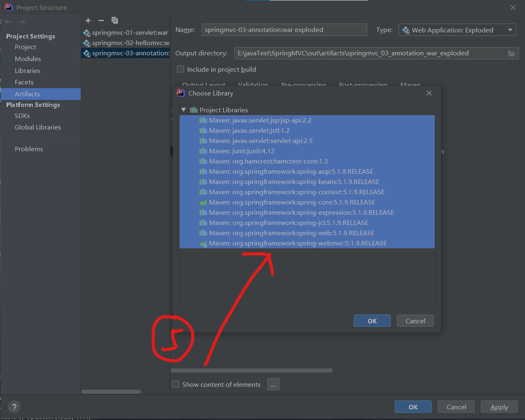Select spring-expression:5.1.9.RELEASE library

point(307,213)
